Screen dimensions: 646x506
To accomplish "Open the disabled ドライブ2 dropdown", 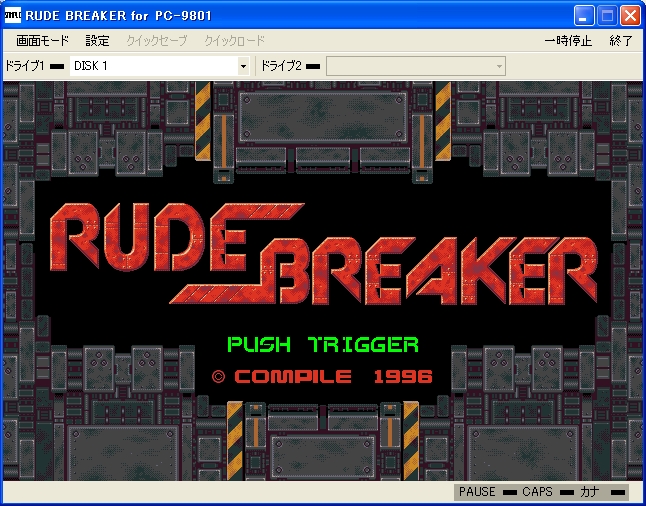I will click(416, 66).
